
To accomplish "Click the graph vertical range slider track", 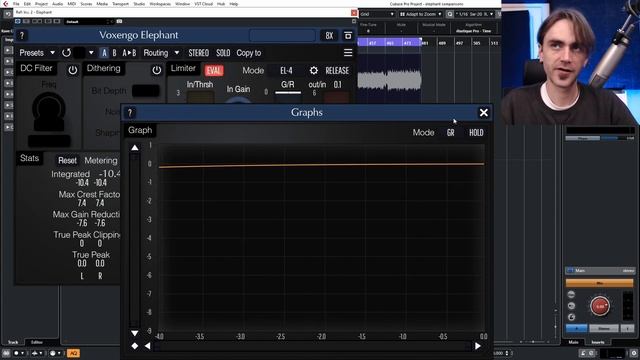I will pos(135,241).
